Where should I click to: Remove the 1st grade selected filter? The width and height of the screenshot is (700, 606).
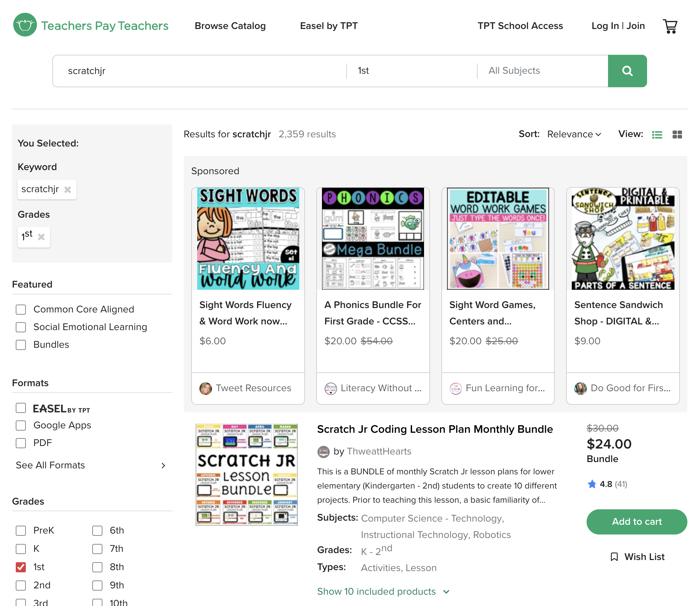[x=41, y=237]
